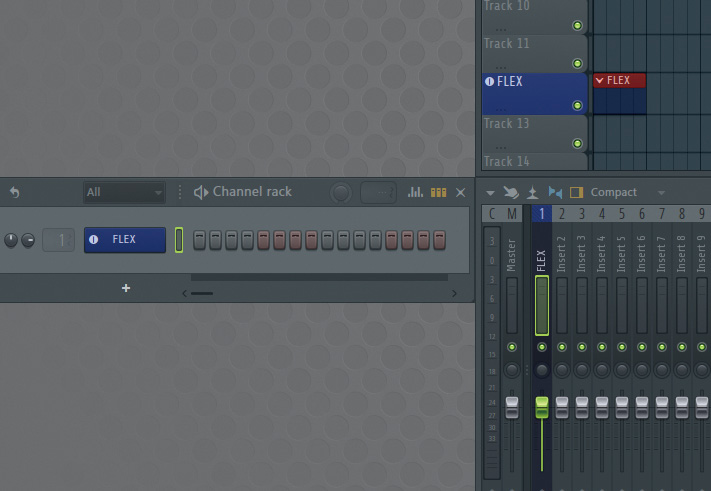Viewport: 711px width, 491px height.
Task: Select mixer insert track 8
Action: point(682,214)
